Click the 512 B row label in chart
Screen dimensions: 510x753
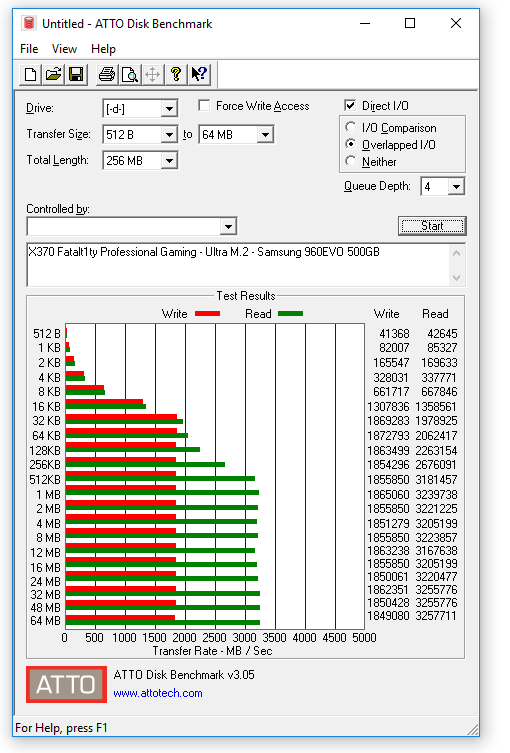point(47,333)
